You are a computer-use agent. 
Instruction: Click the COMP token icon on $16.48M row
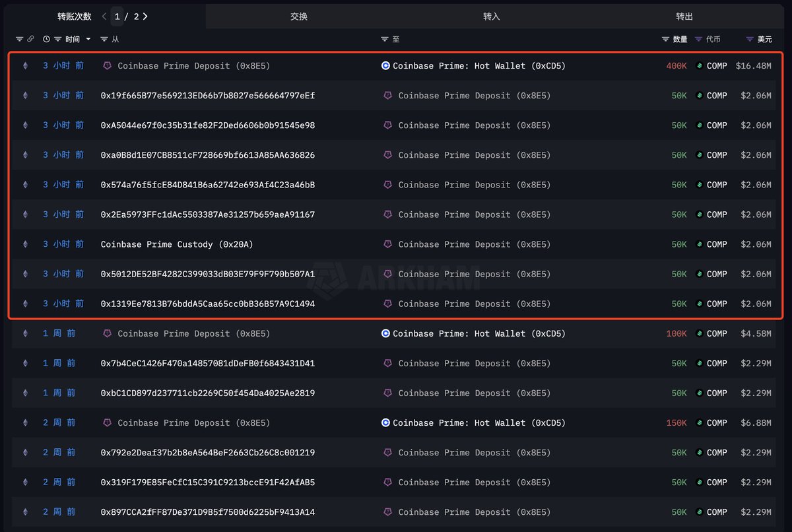(x=700, y=66)
